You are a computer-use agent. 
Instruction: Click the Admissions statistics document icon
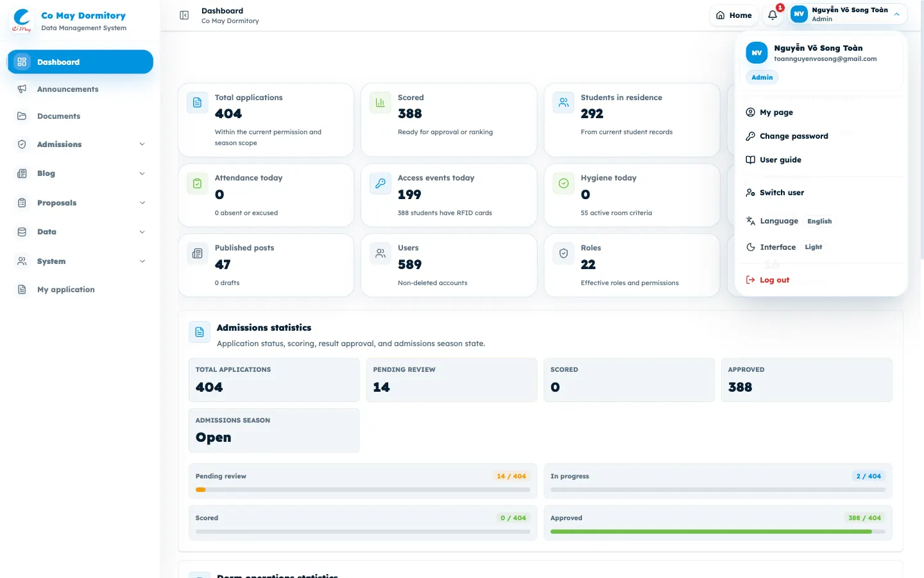tap(200, 332)
